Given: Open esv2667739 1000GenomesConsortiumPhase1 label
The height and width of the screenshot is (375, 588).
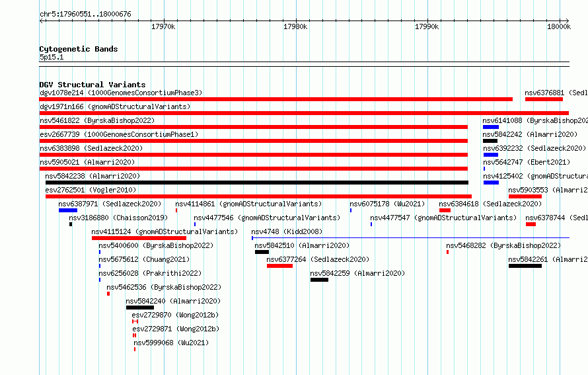Looking at the screenshot, I should pyautogui.click(x=119, y=134).
